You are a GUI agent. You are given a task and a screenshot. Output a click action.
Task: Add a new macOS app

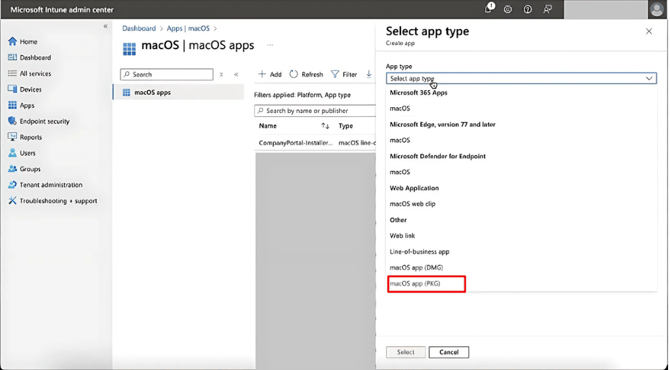point(270,74)
